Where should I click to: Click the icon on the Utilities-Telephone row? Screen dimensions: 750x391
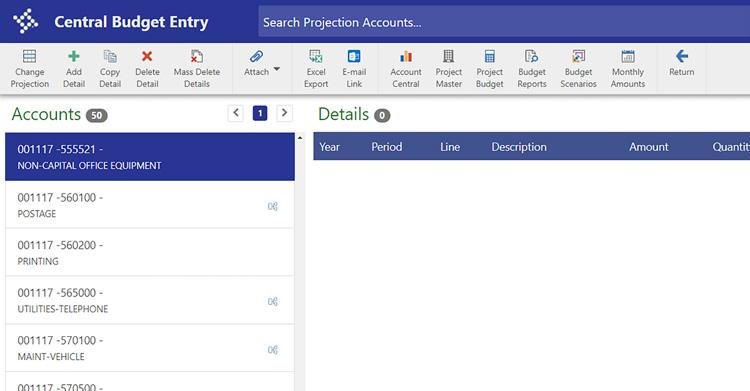(273, 302)
